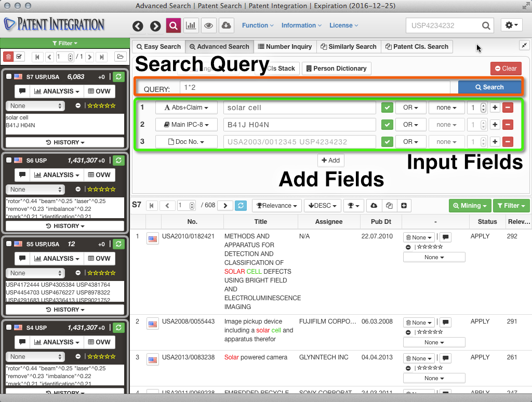Image resolution: width=532 pixels, height=402 pixels.
Task: Click the red trash icon in sidebar
Action: pos(8,57)
